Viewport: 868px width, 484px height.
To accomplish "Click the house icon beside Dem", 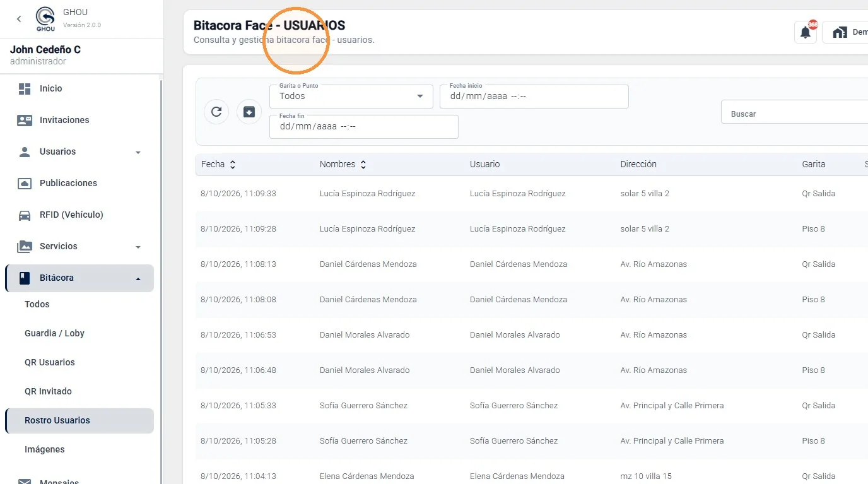I will pos(840,32).
